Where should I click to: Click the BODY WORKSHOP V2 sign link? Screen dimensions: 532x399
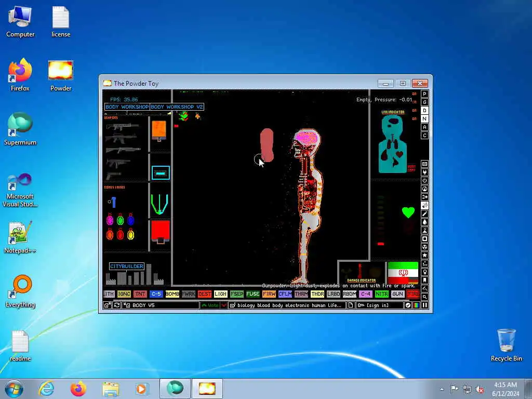click(177, 107)
